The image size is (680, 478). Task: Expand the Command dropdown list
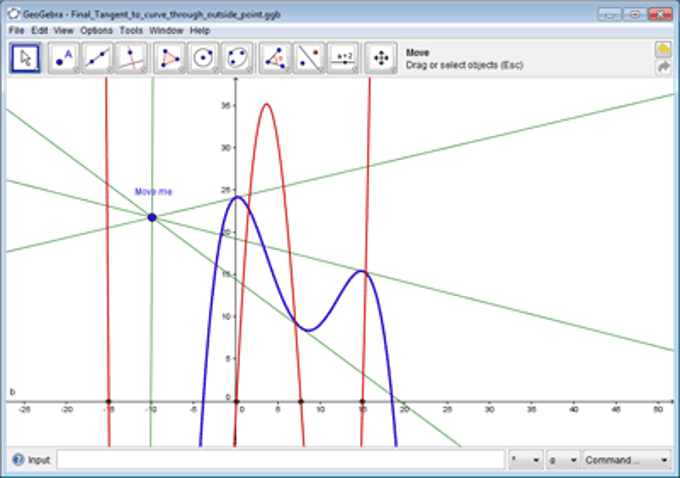pyautogui.click(x=627, y=460)
